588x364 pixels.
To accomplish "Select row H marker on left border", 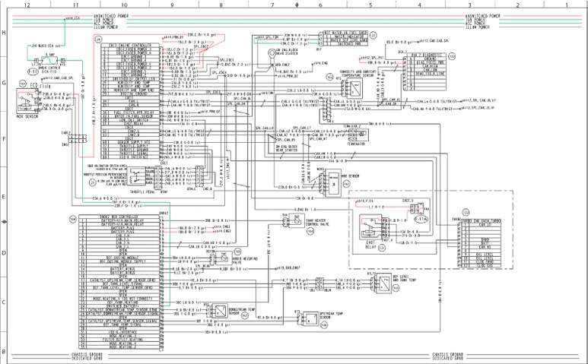I will [4, 33].
